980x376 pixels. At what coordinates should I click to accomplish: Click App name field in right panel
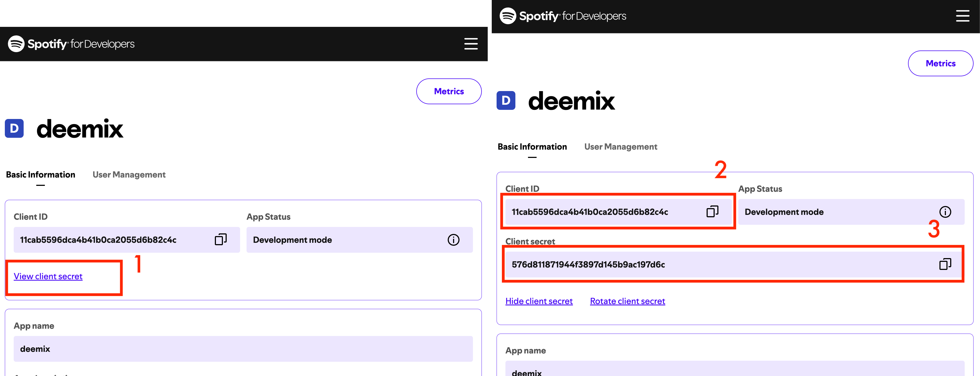click(735, 368)
